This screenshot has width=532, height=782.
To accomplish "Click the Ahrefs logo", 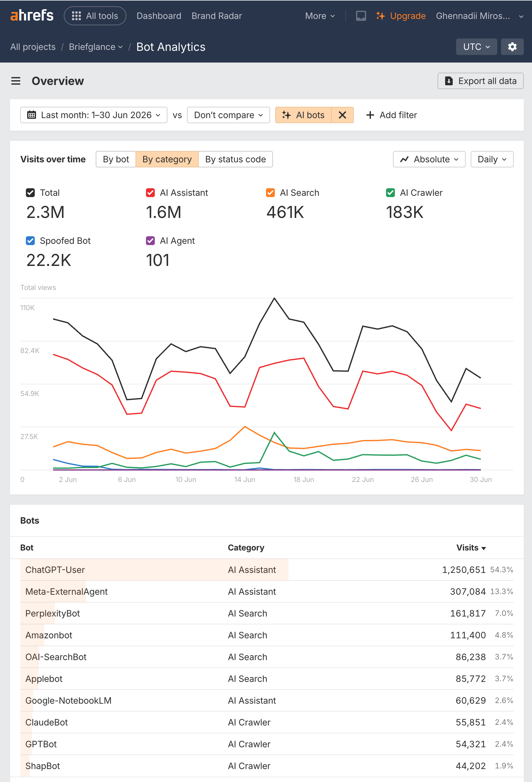I will point(32,15).
